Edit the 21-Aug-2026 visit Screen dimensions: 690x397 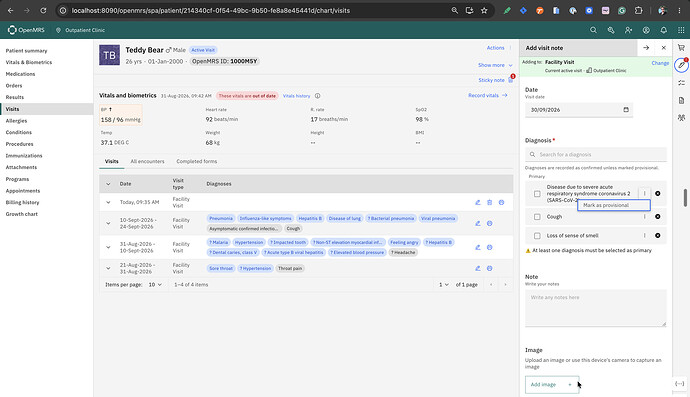477,268
